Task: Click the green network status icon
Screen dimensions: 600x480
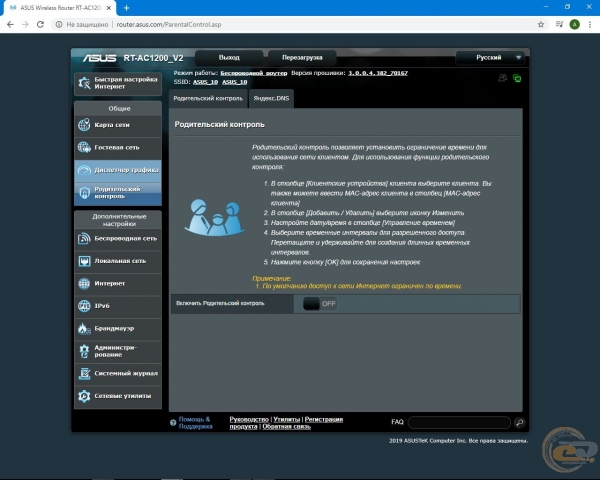Action: coord(517,78)
